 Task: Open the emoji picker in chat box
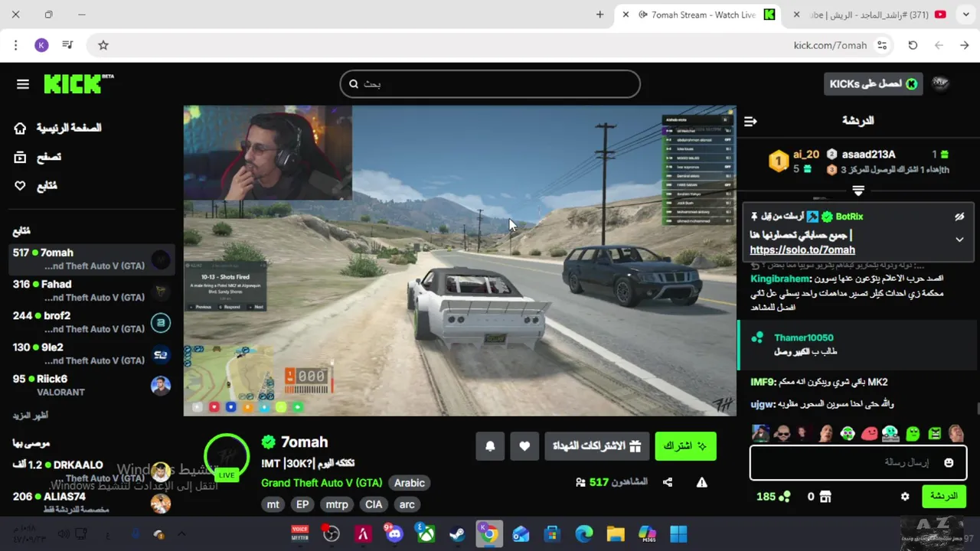949,463
